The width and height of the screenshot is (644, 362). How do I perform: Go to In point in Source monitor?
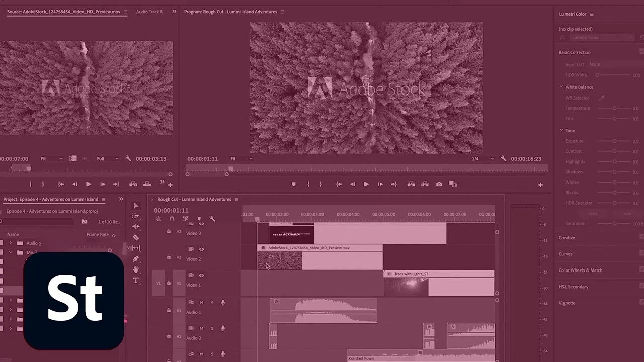(x=61, y=184)
